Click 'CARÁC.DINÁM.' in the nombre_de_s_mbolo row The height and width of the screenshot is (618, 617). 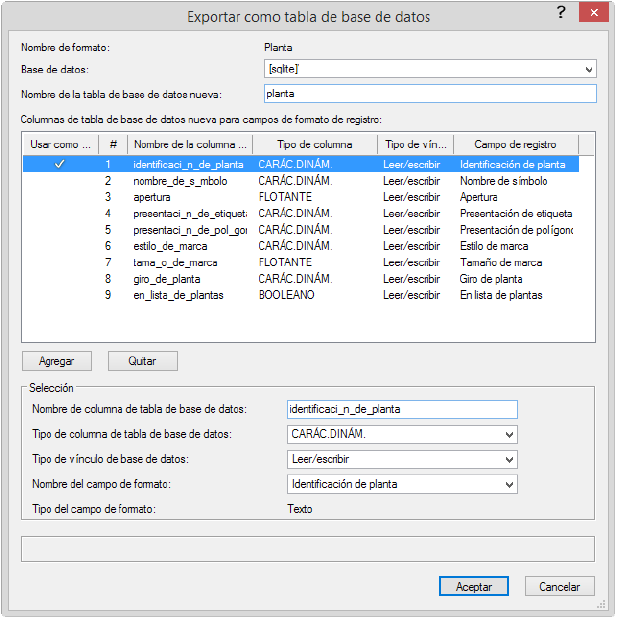click(x=295, y=181)
